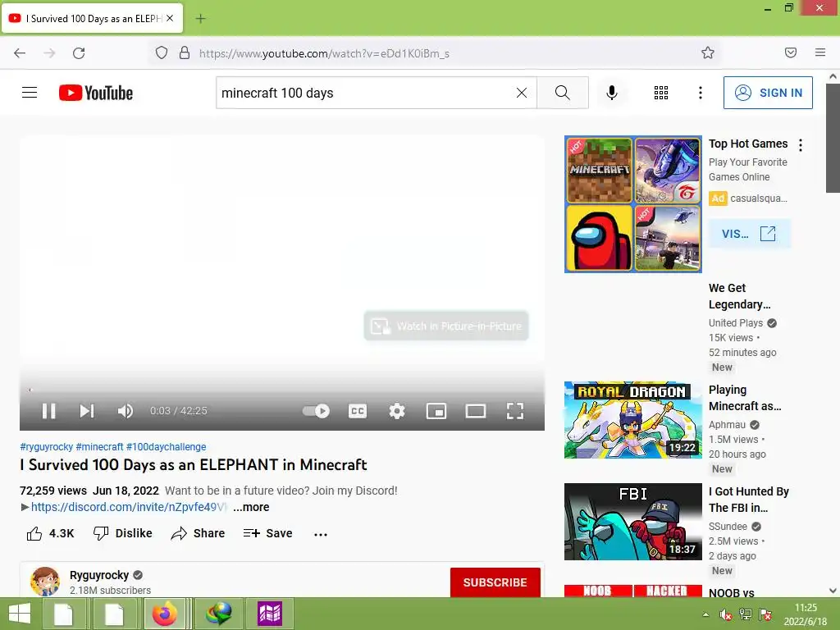Skip to the next video
840x630 pixels.
pyautogui.click(x=87, y=411)
